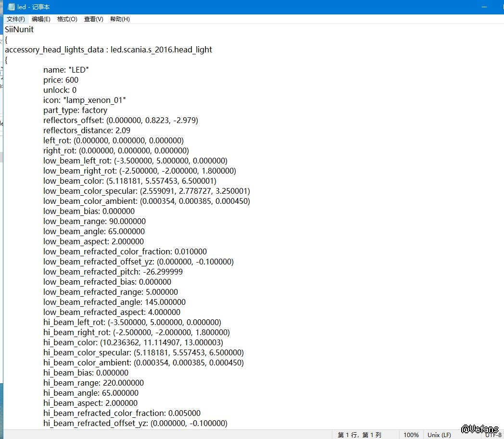504x439 pixels.
Task: Click the reflectors_offset line
Action: pyautogui.click(x=121, y=121)
